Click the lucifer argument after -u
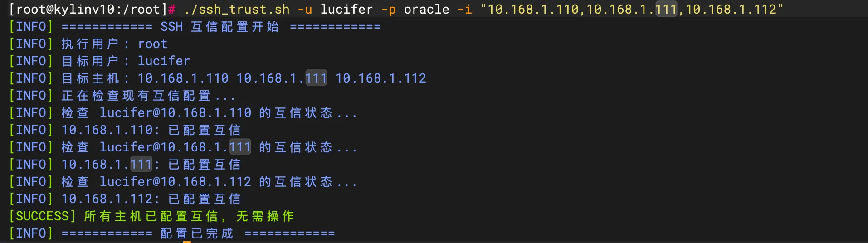The image size is (868, 243). [x=346, y=9]
